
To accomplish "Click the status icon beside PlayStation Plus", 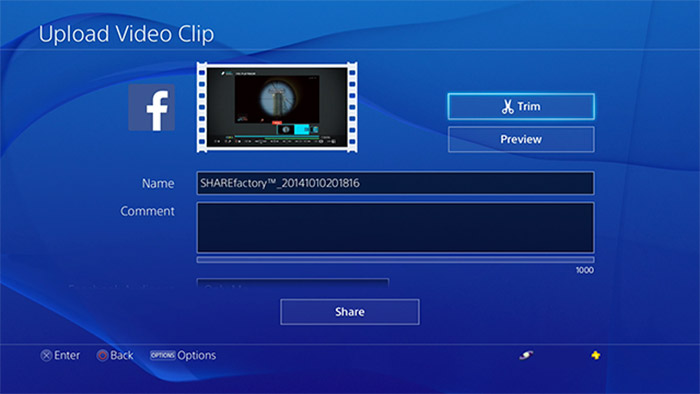I will tap(526, 355).
